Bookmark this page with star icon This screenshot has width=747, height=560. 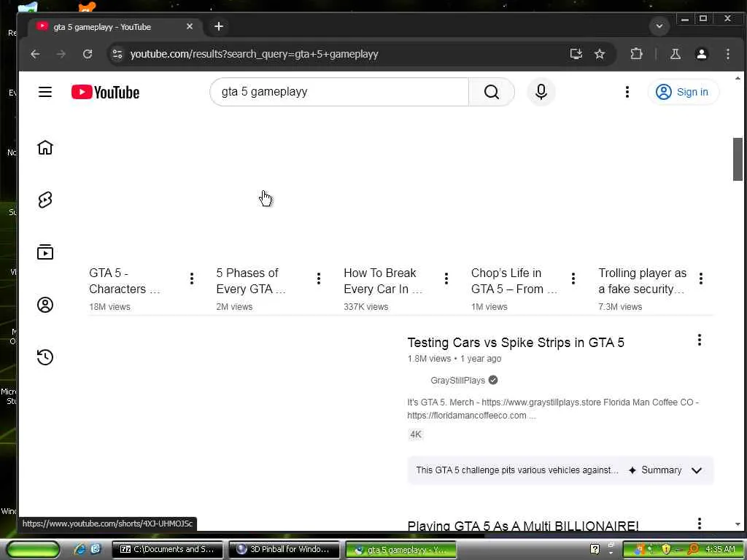tap(600, 54)
